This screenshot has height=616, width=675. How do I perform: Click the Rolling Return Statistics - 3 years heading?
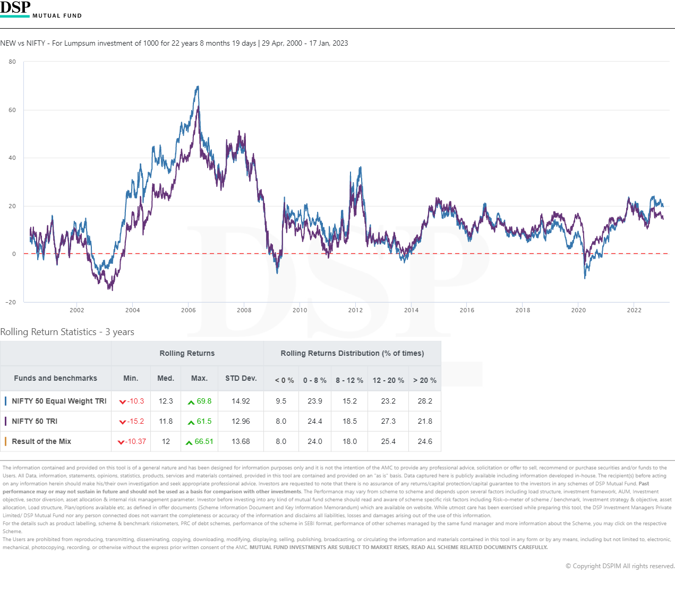pyautogui.click(x=67, y=332)
